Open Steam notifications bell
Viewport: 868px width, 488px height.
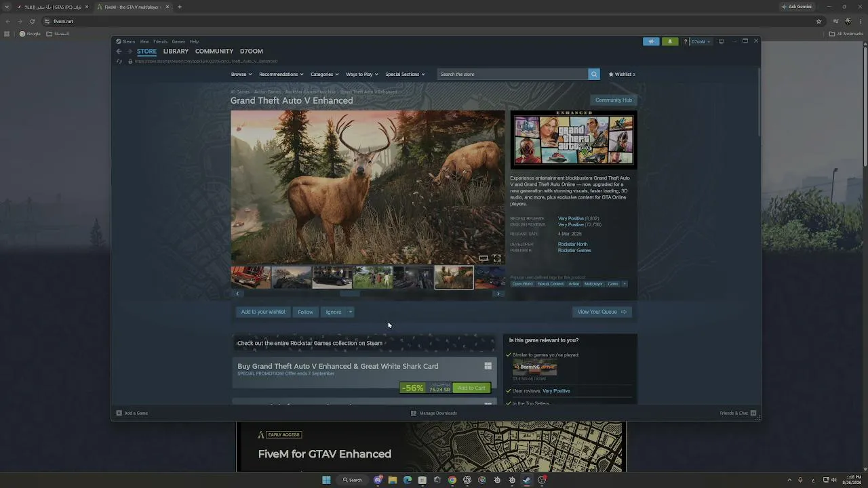point(670,41)
